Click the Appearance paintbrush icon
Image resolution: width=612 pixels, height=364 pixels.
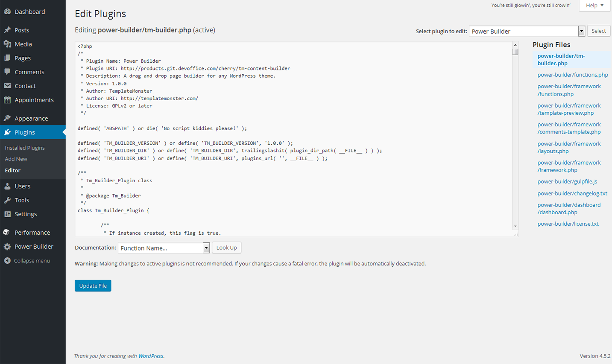pos(7,118)
